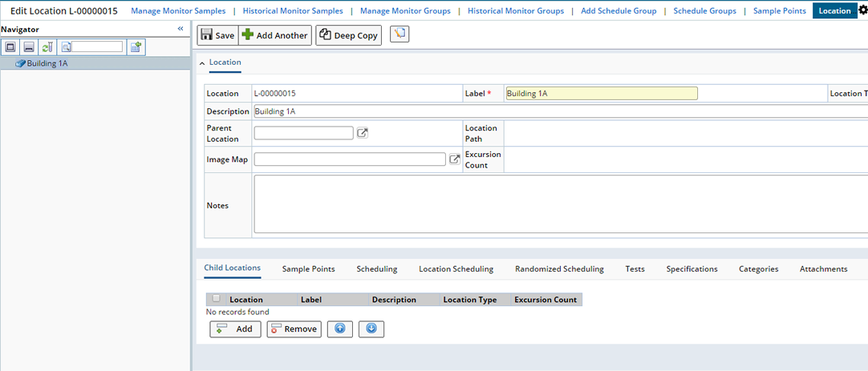
Task: Open the Location Scheduling tab
Action: (x=456, y=268)
